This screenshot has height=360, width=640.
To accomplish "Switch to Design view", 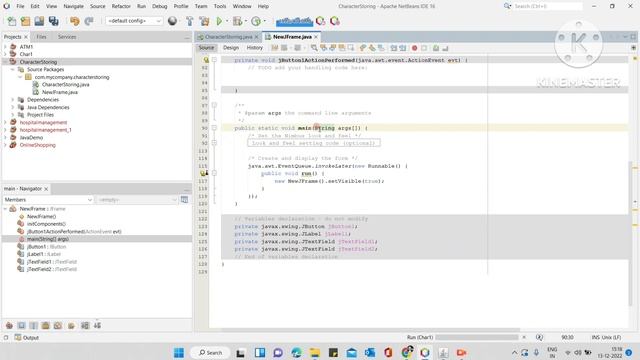I will (x=231, y=48).
